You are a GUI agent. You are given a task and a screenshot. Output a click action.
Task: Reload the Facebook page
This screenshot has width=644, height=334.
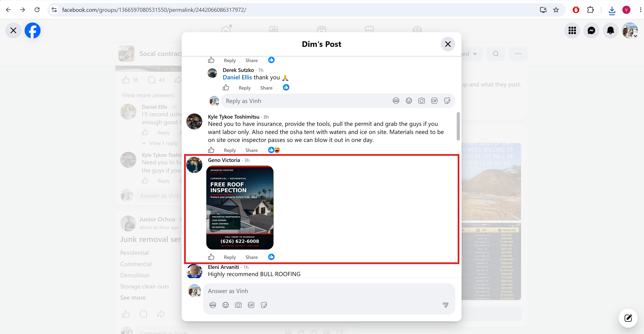click(x=37, y=10)
